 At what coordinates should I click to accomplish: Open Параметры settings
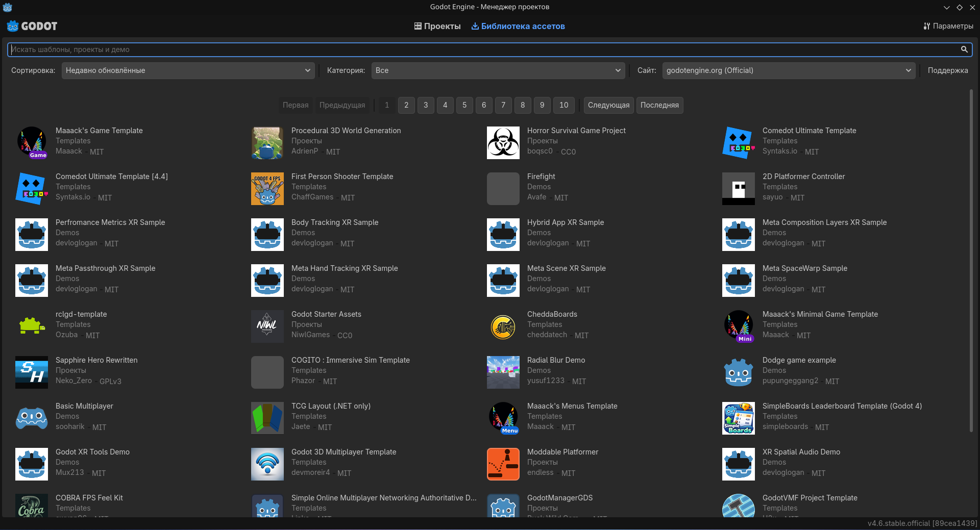pos(948,26)
